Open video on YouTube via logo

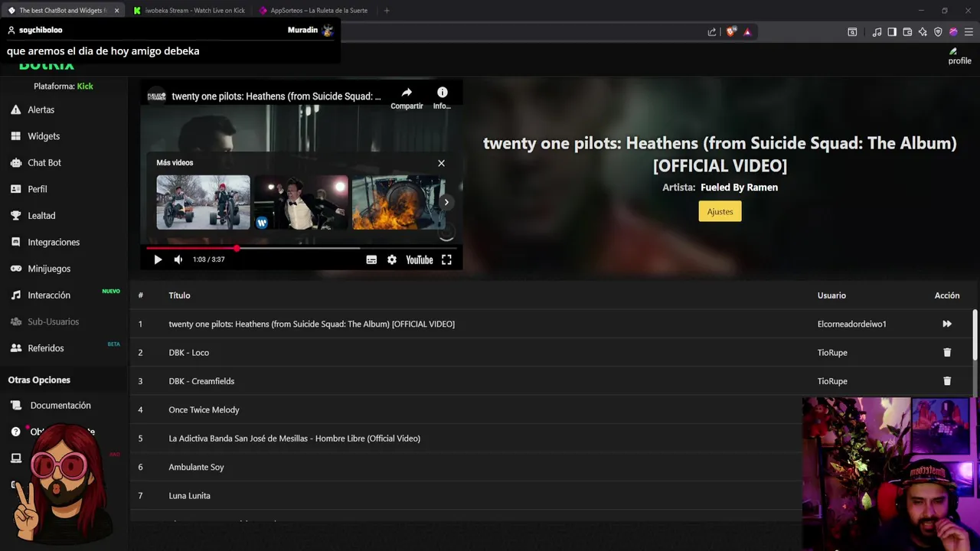tap(420, 259)
